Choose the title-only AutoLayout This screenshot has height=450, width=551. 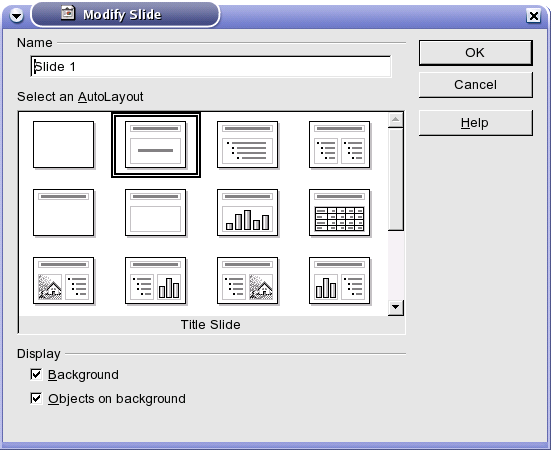[x=64, y=213]
